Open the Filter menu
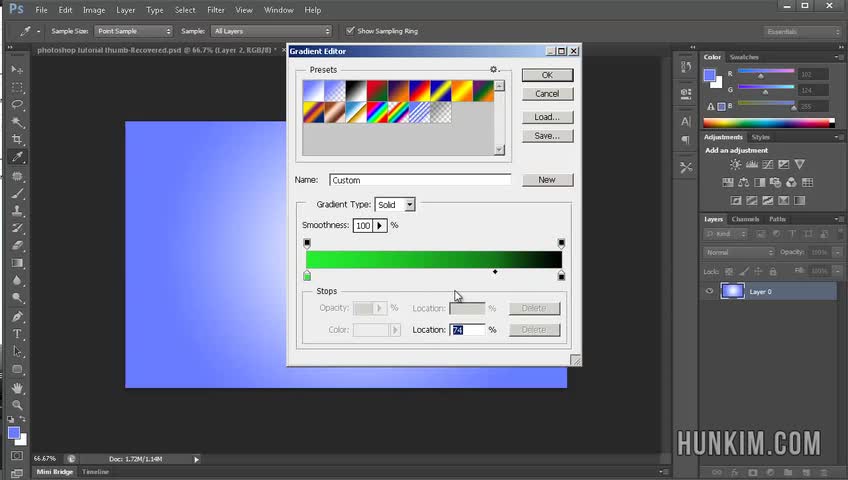 (215, 10)
